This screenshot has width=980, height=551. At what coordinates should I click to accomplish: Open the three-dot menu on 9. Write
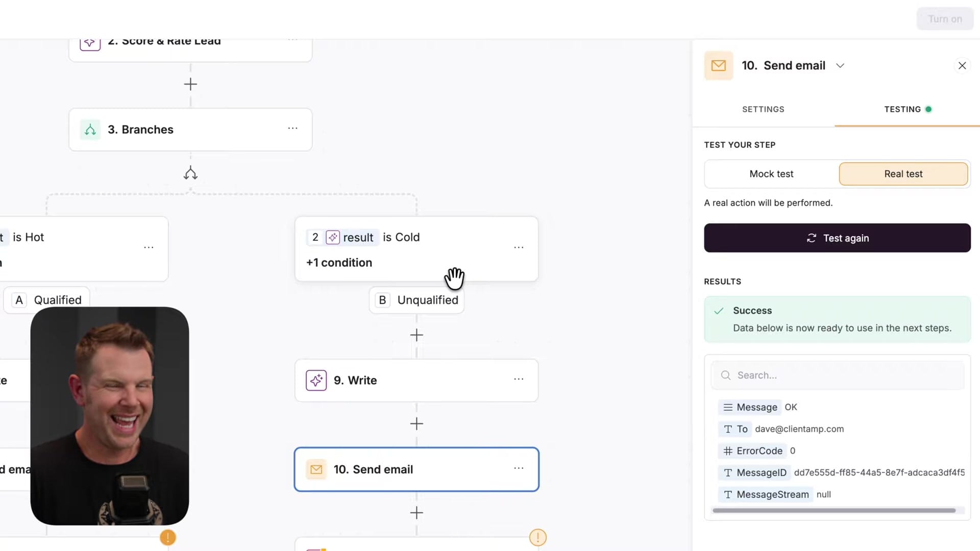pos(519,379)
